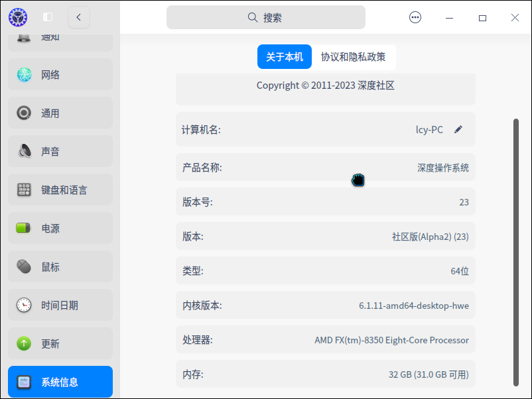Click the 类型 value 64位
The height and width of the screenshot is (399, 532).
(460, 271)
